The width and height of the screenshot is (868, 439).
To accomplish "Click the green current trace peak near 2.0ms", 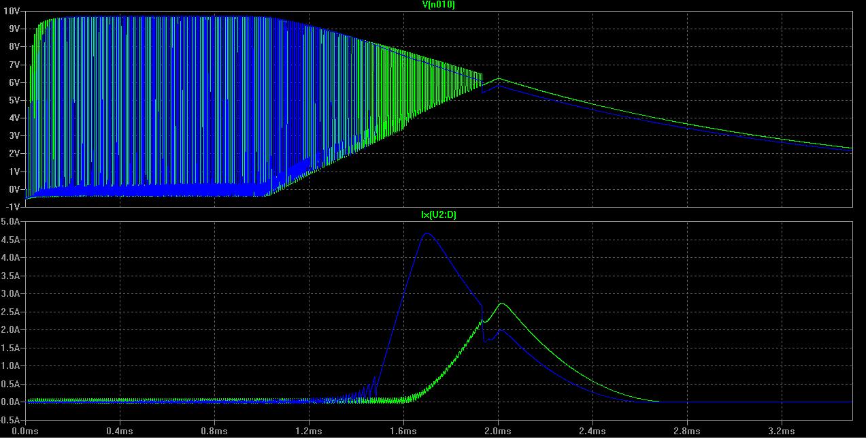I will coord(501,304).
